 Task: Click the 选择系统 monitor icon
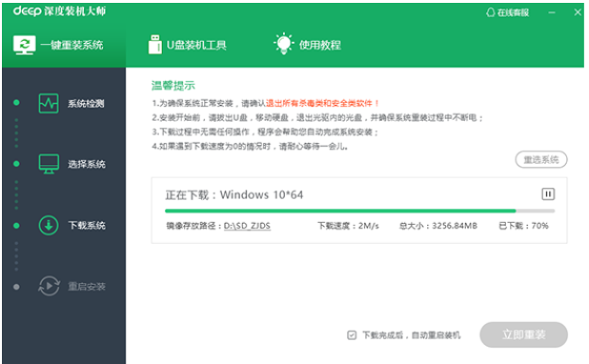pyautogui.click(x=49, y=164)
